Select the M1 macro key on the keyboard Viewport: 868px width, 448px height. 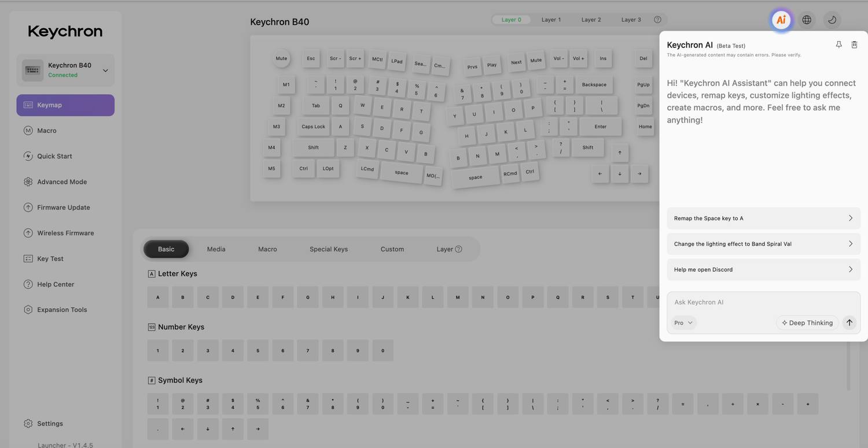[x=286, y=84]
